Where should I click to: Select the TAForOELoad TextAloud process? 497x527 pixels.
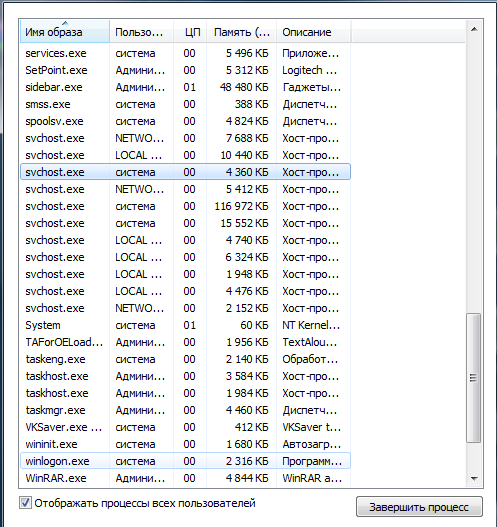point(185,342)
